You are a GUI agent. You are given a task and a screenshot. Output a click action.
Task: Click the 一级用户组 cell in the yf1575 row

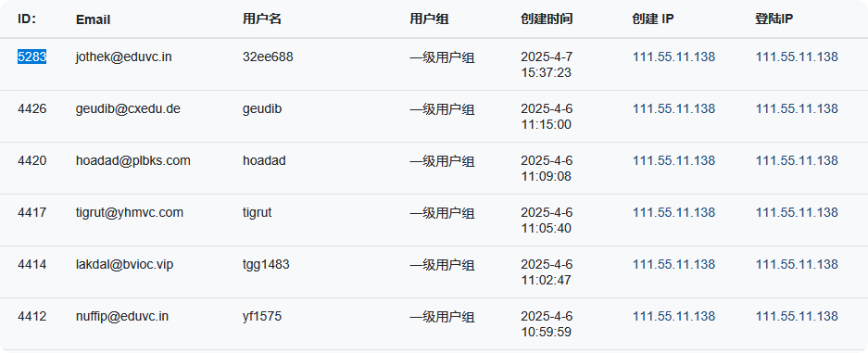tap(442, 317)
